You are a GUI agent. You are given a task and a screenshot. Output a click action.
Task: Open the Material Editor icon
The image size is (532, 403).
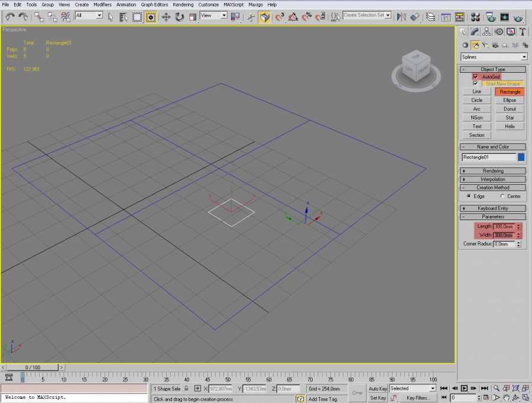491,17
